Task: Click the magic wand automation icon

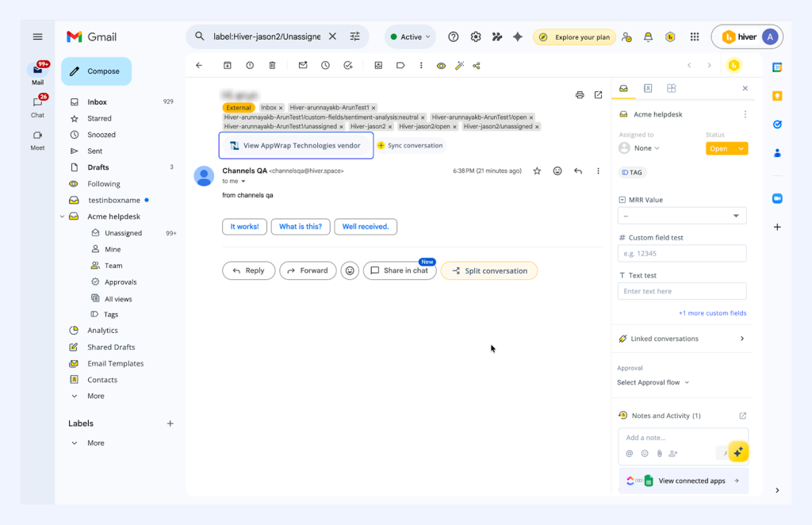Action: 459,65
